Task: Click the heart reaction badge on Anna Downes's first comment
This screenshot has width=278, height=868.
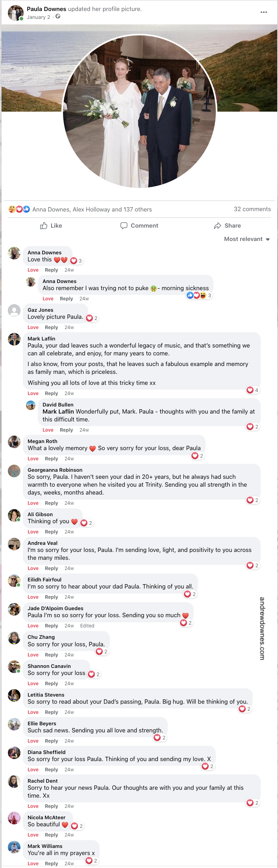Action: (x=74, y=260)
